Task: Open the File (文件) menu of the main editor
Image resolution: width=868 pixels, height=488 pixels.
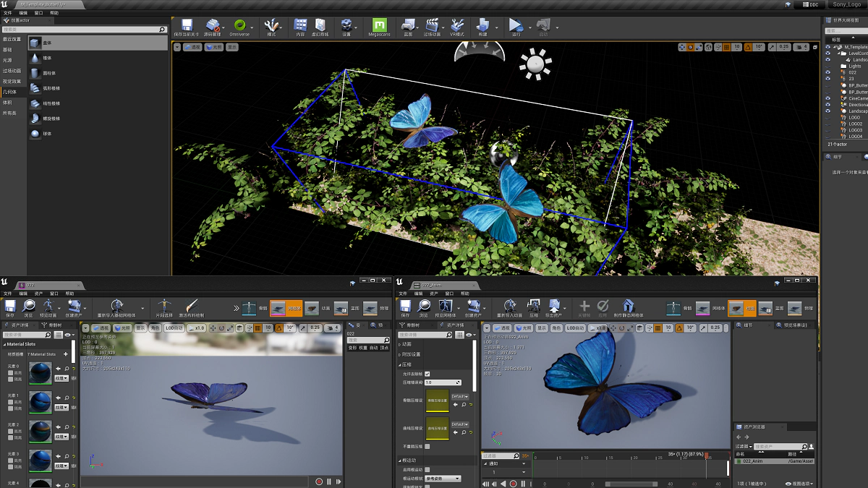Action: (x=8, y=13)
